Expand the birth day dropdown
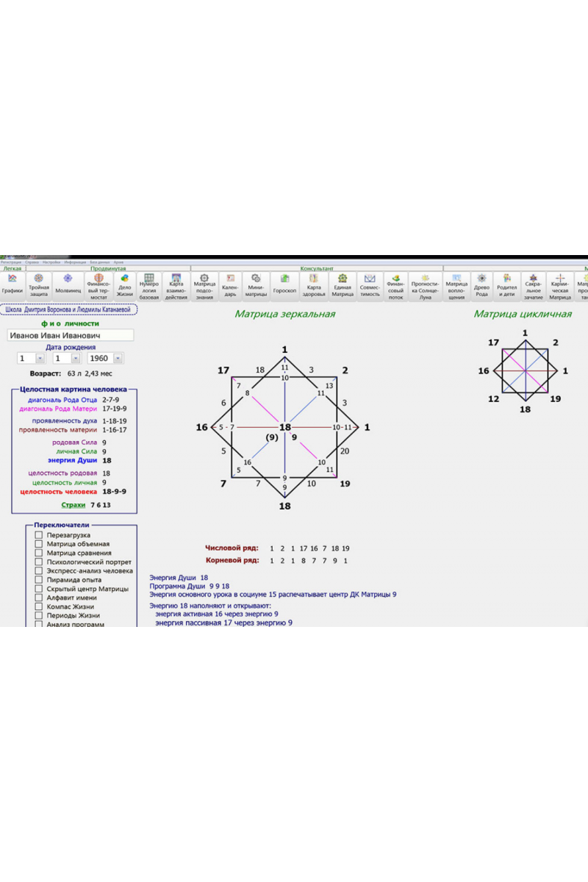Screen dimensions: 588x882 [x=40, y=359]
